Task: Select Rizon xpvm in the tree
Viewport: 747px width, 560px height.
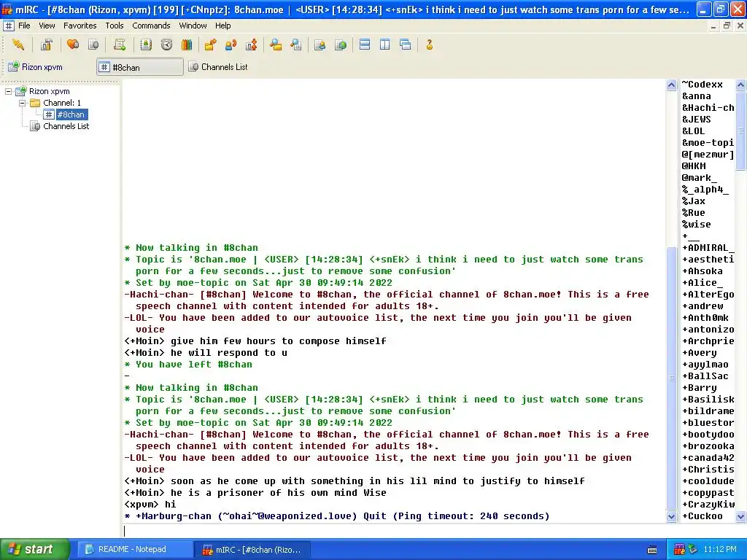Action: point(49,91)
